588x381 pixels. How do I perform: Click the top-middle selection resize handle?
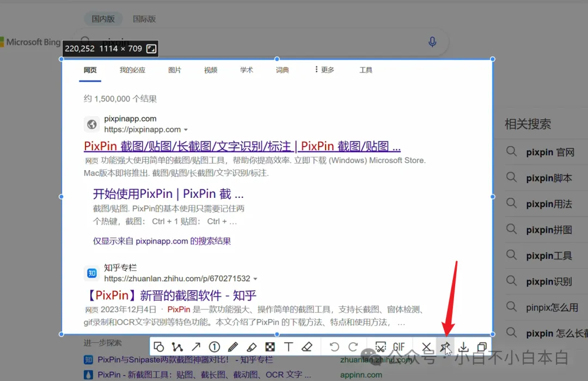tap(277, 59)
